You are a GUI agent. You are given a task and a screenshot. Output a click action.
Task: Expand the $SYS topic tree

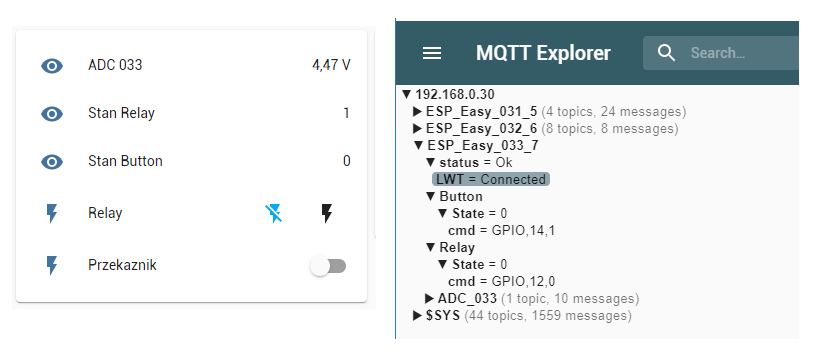point(418,316)
